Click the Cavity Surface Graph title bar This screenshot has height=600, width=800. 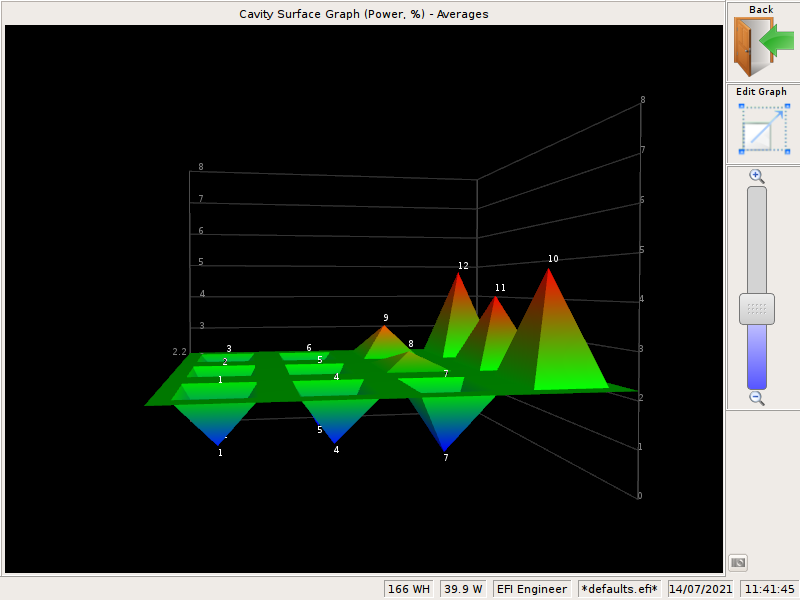(x=363, y=14)
